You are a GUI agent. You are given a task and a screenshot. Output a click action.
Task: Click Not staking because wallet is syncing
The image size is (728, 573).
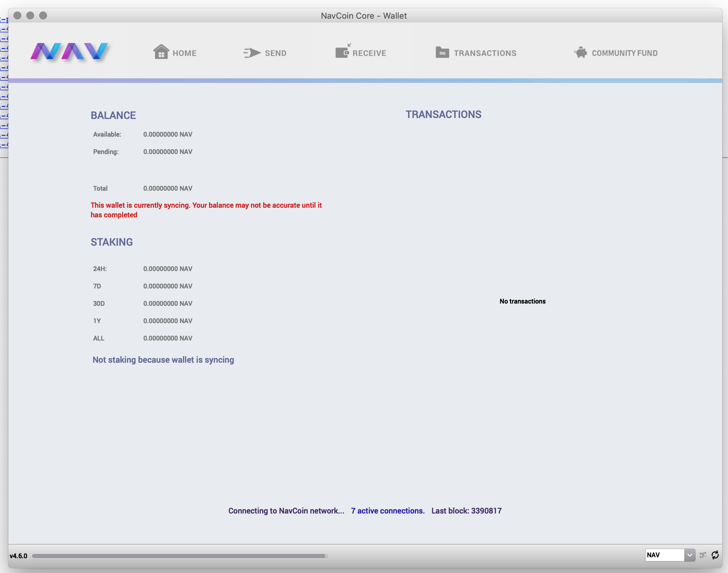tap(163, 359)
